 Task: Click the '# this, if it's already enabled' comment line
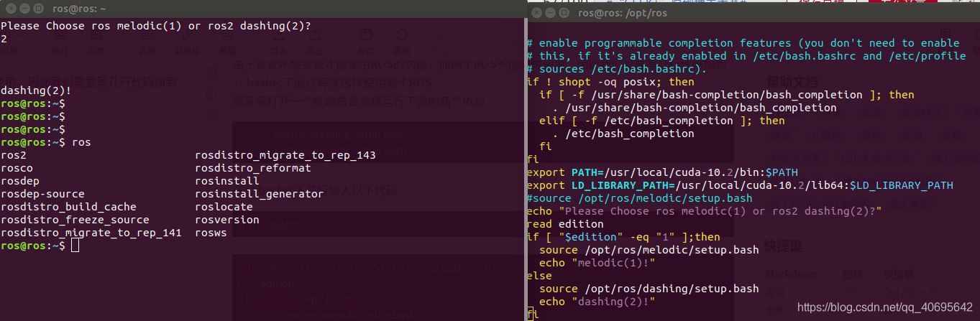pyautogui.click(x=746, y=56)
